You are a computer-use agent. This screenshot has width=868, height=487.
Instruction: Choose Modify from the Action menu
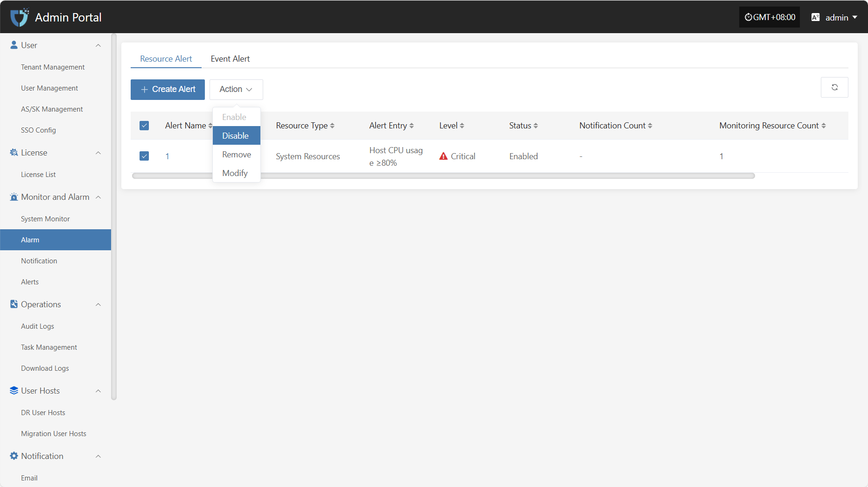[236, 173]
